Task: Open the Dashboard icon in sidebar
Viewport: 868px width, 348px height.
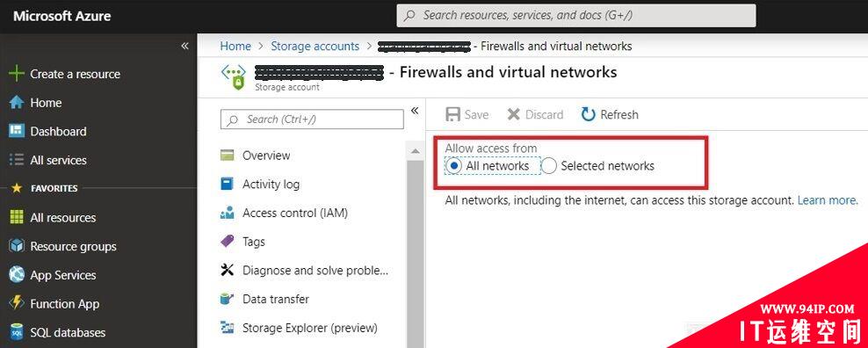Action: point(17,131)
